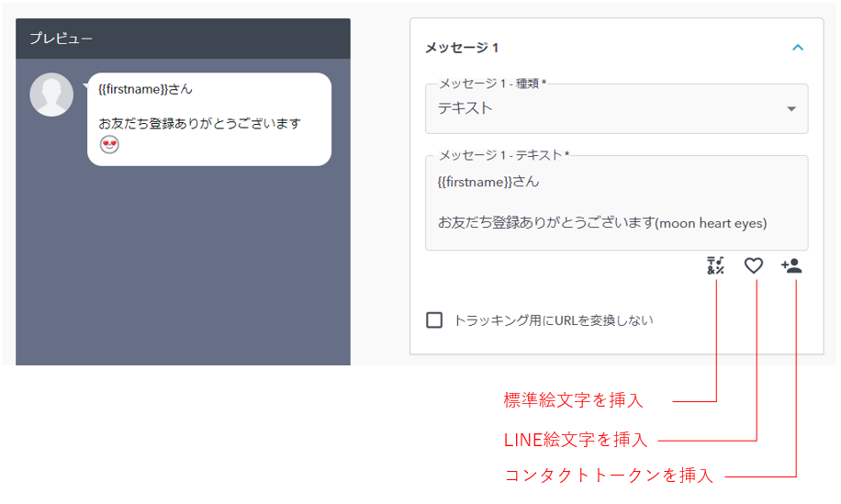This screenshot has height=504, width=841.
Task: Click the preview message speech bubble
Action: [209, 118]
